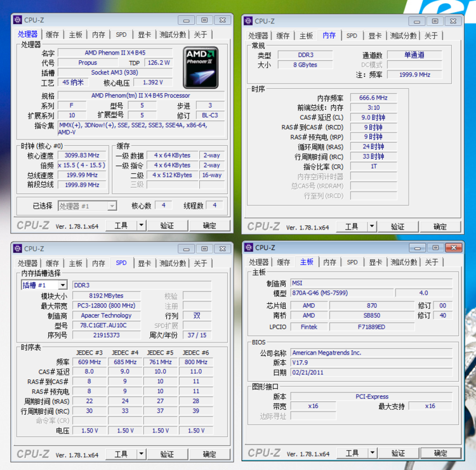Open 缓存 tab in the mainboard window

pyautogui.click(x=284, y=262)
